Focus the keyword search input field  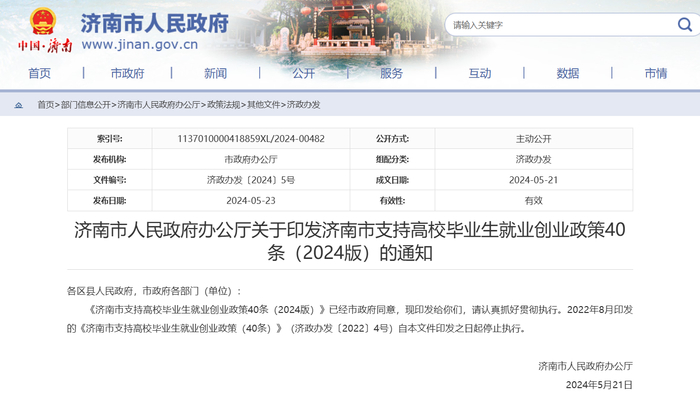click(562, 25)
